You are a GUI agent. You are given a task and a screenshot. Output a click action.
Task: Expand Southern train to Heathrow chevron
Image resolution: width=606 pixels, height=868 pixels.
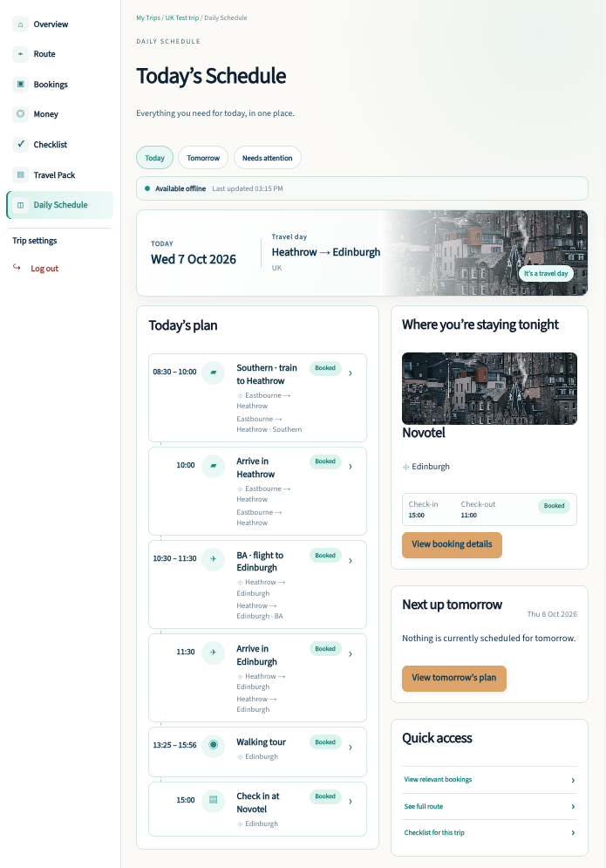(x=351, y=373)
